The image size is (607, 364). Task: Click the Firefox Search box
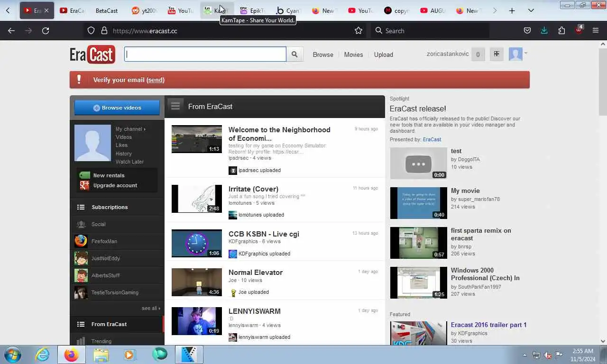click(430, 30)
